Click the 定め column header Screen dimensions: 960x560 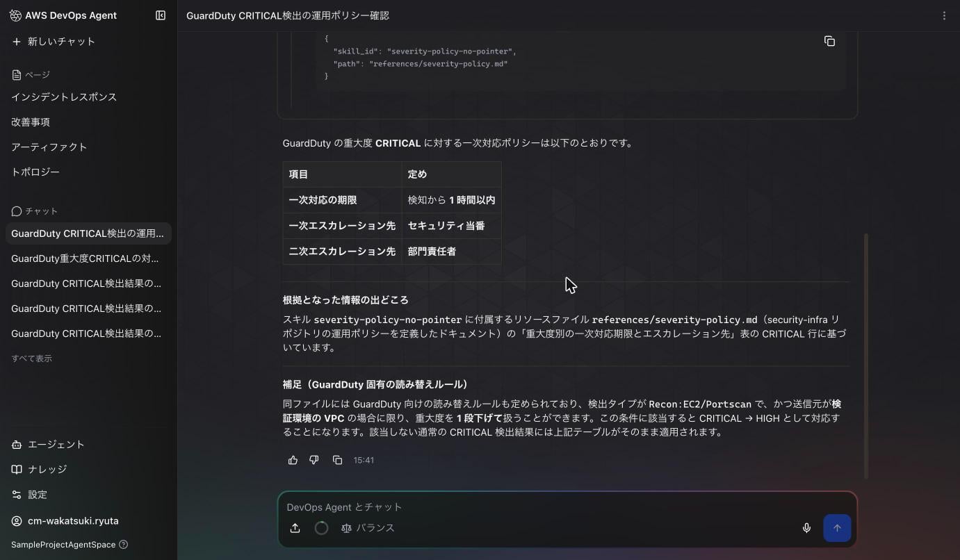(451, 174)
